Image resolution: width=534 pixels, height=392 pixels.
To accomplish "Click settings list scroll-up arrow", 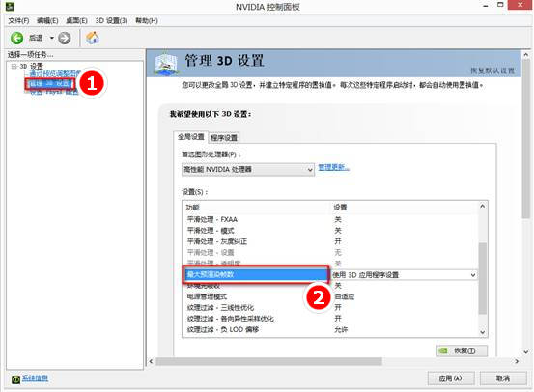I will coord(482,206).
